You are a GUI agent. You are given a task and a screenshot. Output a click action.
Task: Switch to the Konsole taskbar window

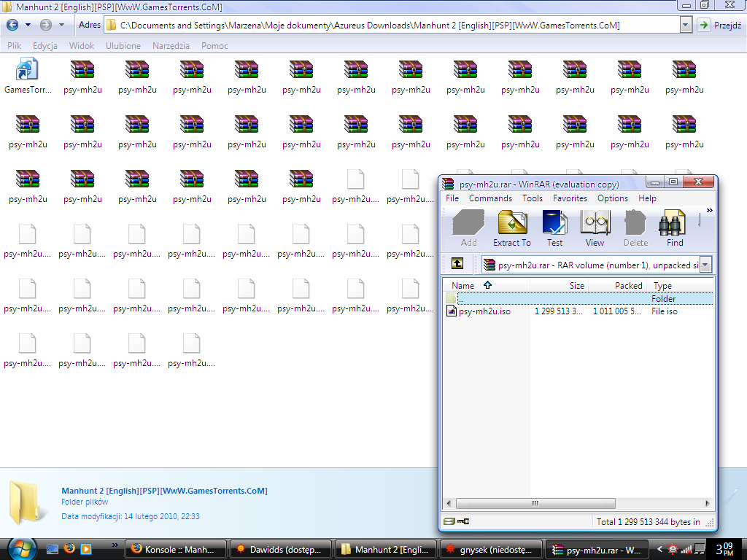[x=175, y=548]
